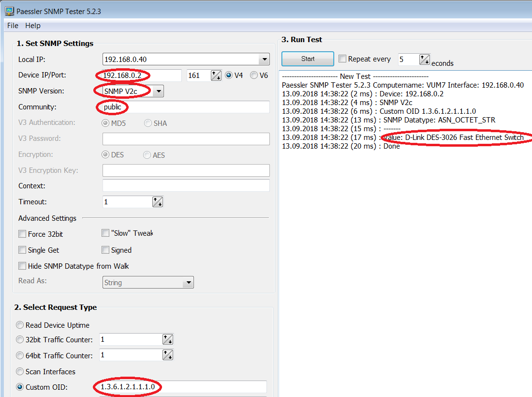Expand the Local IP dropdown
The image size is (532, 397).
[x=264, y=60]
